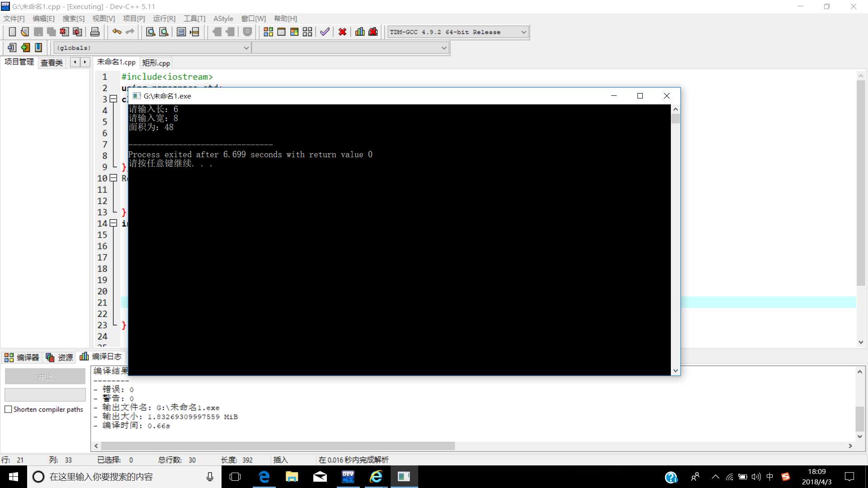Open the Replace dialog from toolbar
868x488 pixels.
click(164, 32)
